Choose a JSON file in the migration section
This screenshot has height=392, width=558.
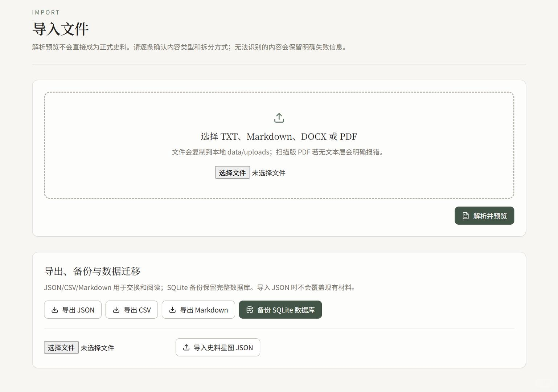pyautogui.click(x=61, y=347)
